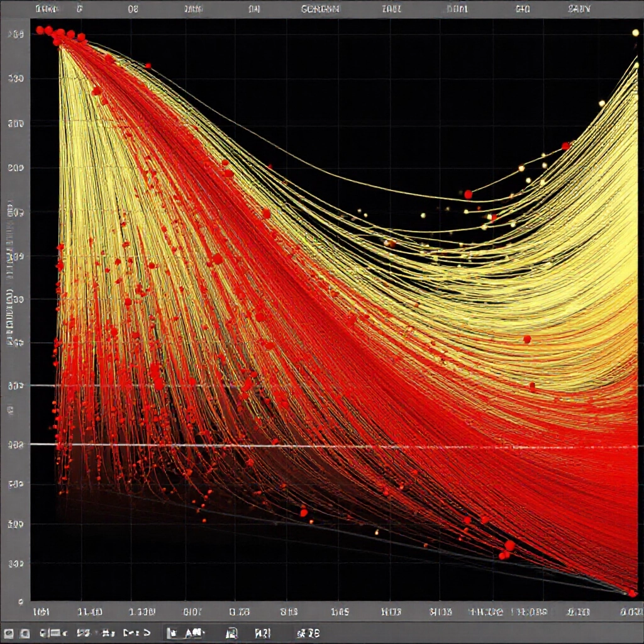
Task: Click the group between rectangle and fourth item
Action: coord(84,633)
